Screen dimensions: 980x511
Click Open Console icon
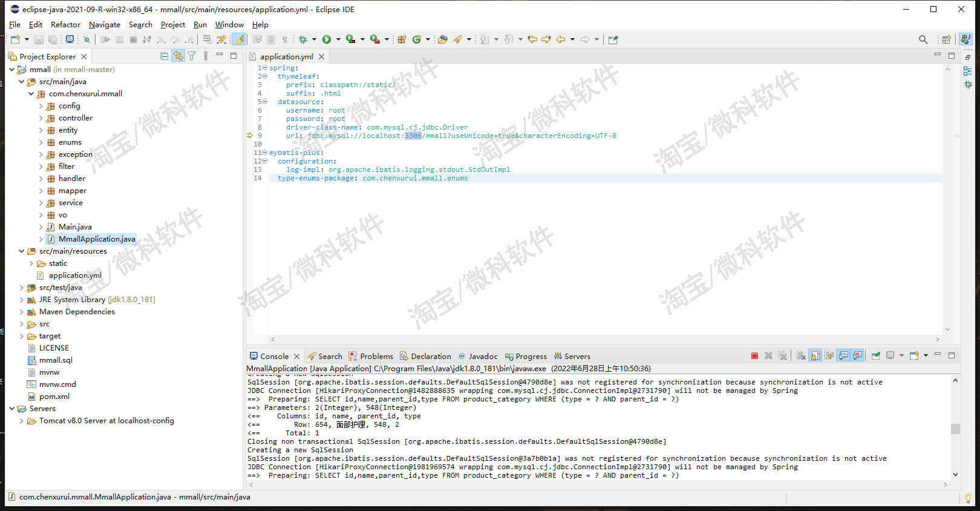click(914, 356)
